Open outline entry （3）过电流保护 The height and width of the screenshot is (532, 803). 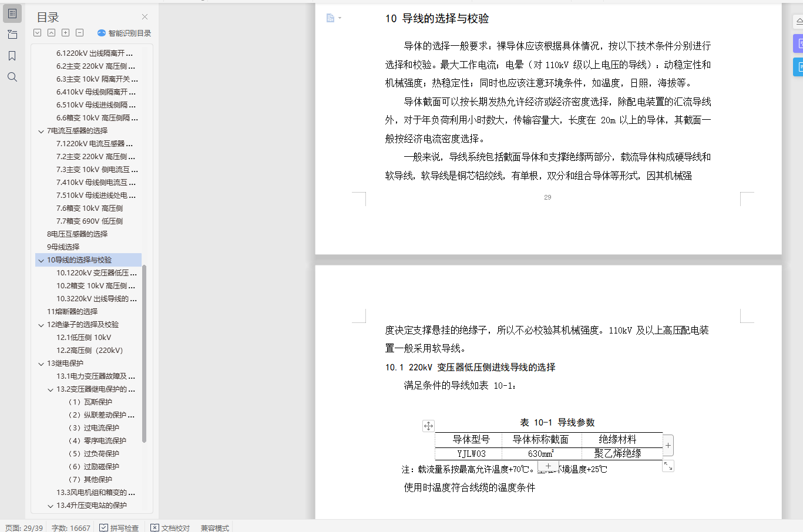pos(94,427)
